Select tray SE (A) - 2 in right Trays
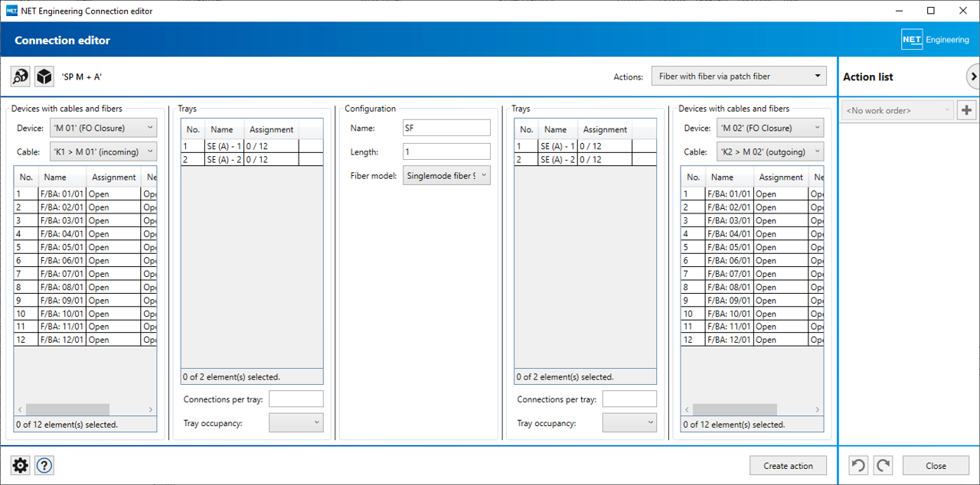 (585, 159)
